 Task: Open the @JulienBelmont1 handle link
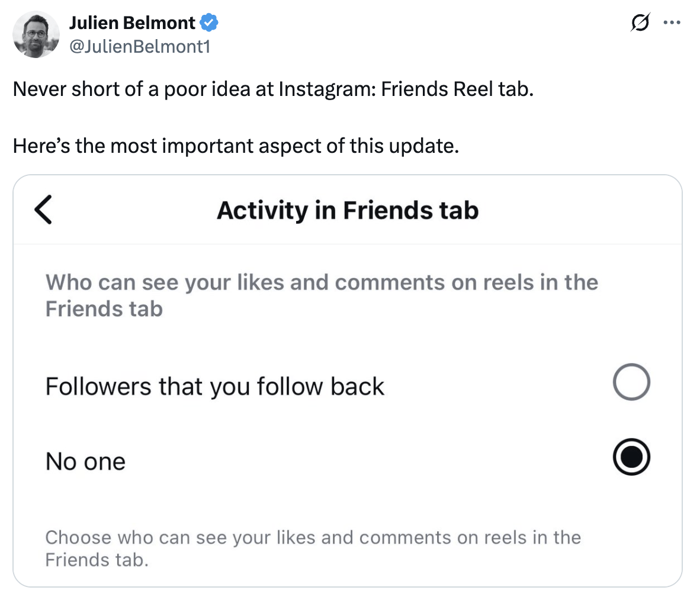pyautogui.click(x=140, y=46)
